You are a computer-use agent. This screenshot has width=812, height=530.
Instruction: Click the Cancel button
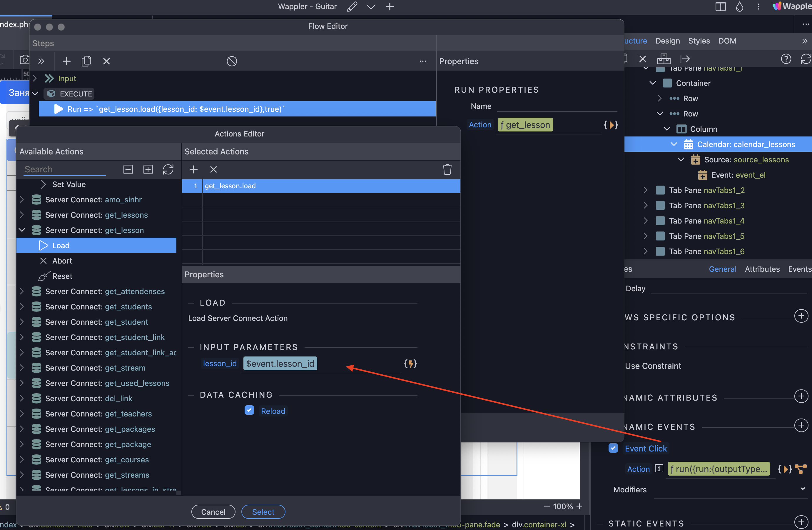coord(213,511)
